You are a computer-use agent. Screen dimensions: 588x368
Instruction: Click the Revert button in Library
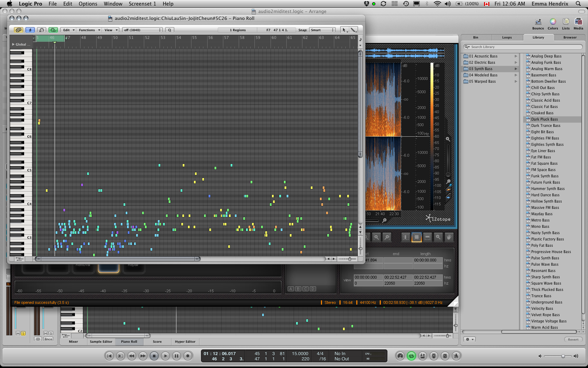click(x=573, y=340)
